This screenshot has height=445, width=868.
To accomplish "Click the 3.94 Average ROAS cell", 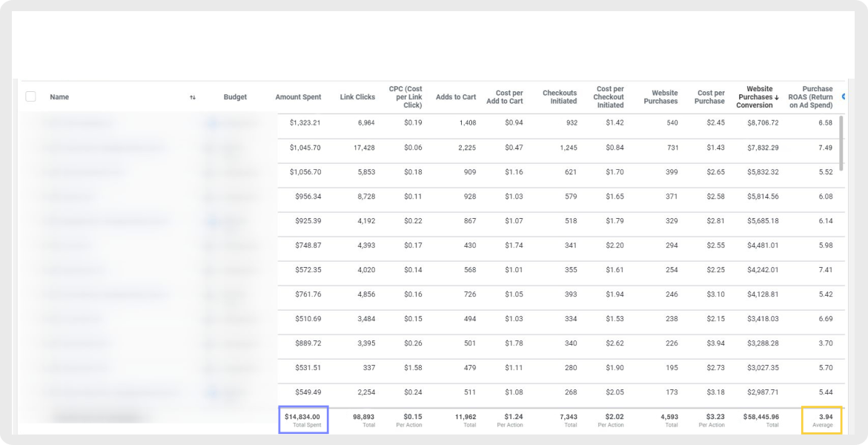I will pos(821,420).
